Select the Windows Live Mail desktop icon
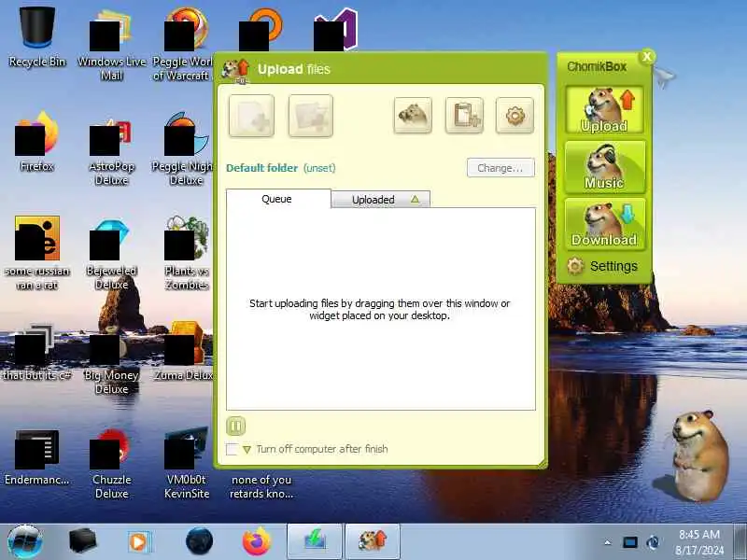 [111, 44]
